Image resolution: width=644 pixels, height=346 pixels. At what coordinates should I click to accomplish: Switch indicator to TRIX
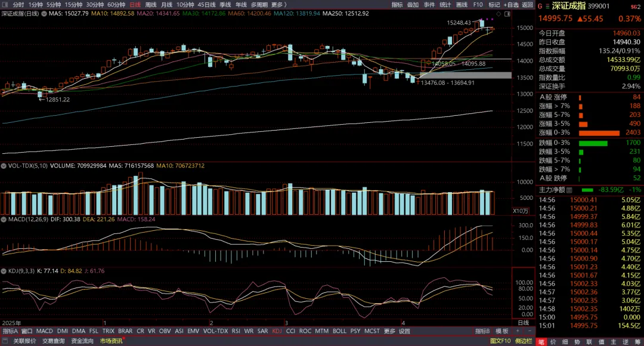click(109, 331)
